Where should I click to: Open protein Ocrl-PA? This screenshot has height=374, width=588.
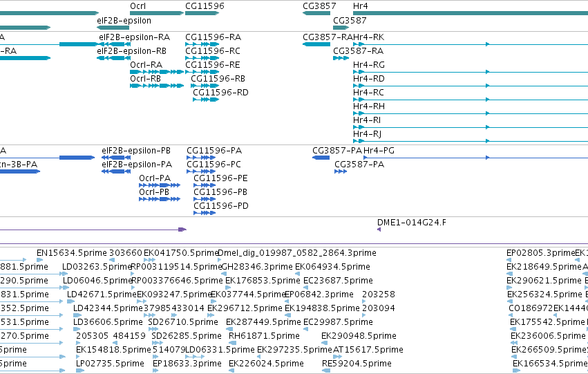click(155, 178)
